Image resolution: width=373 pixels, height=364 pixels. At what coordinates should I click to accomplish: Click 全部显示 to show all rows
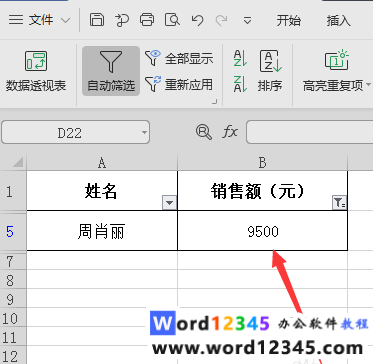coord(179,58)
